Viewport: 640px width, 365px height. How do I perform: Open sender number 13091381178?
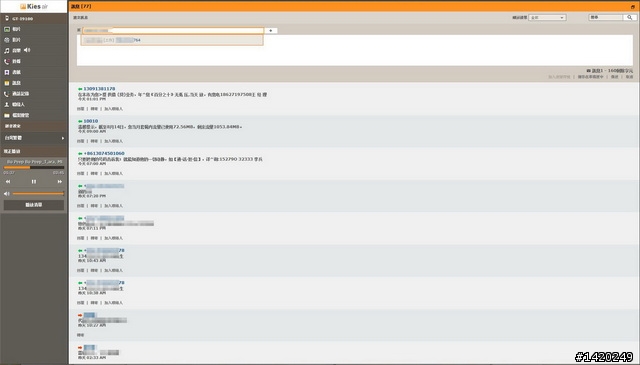coord(99,89)
